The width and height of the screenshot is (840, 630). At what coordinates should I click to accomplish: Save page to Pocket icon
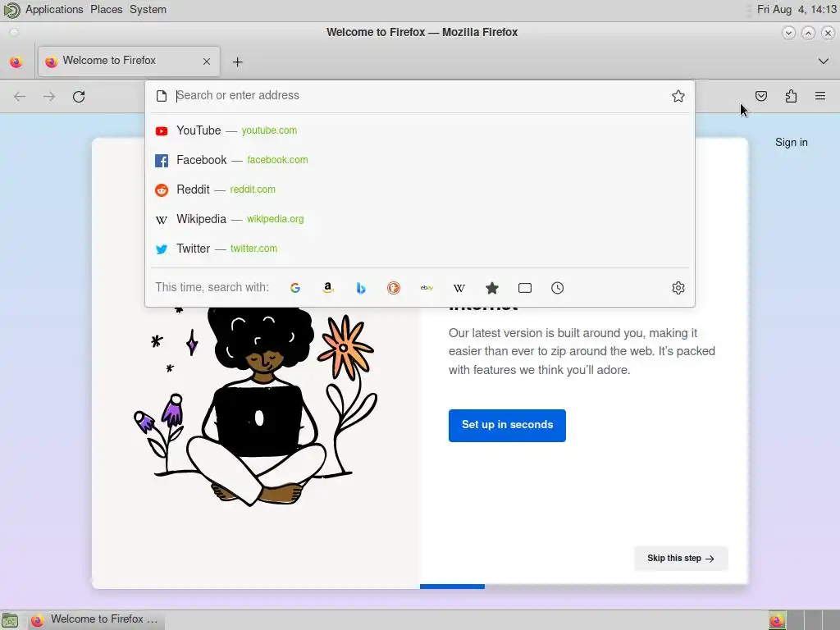pyautogui.click(x=761, y=96)
